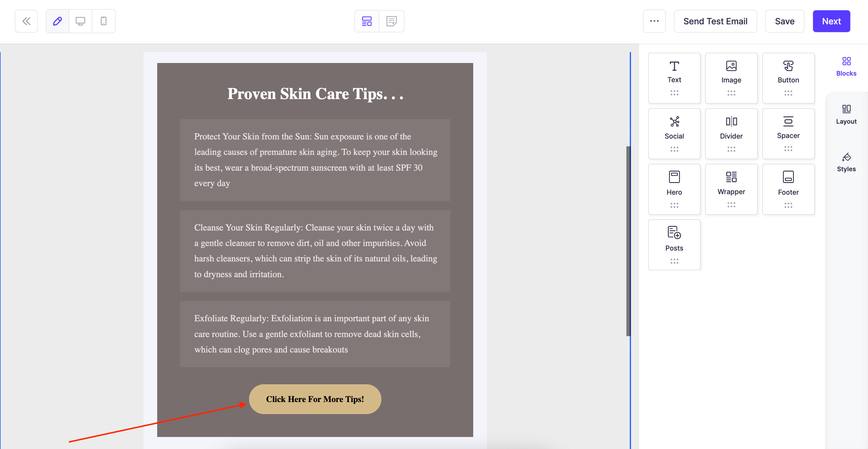Open the three-dot more options menu
868x449 pixels.
point(654,21)
